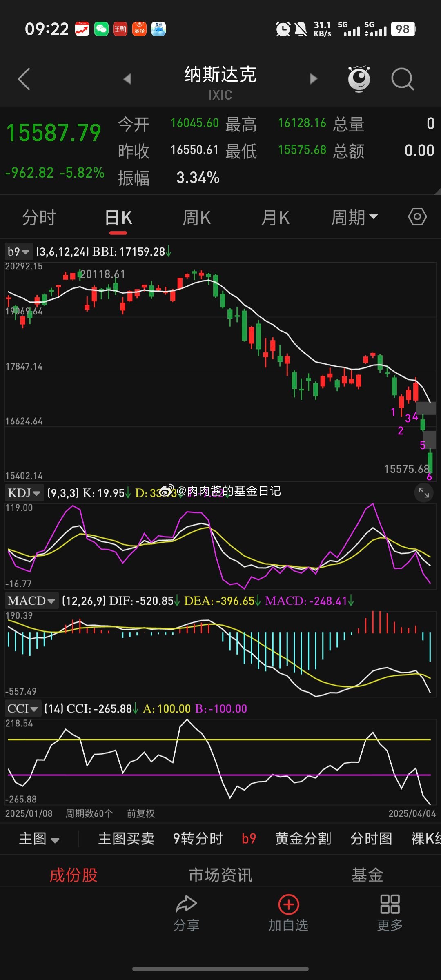The width and height of the screenshot is (441, 980).
Task: Tap the muted bell icon in the status bar
Action: pos(301,29)
